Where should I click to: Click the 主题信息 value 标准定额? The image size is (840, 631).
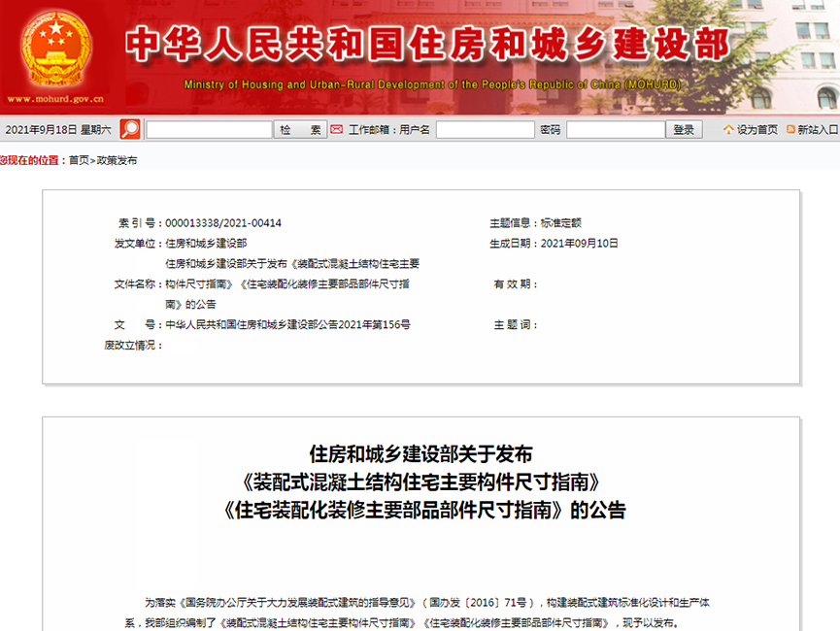coord(561,223)
